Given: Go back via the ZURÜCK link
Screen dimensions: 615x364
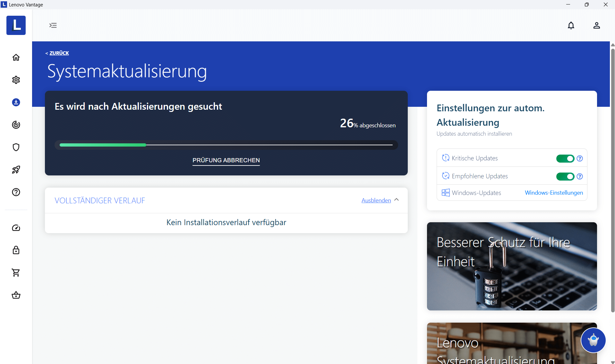Looking at the screenshot, I should click(59, 53).
